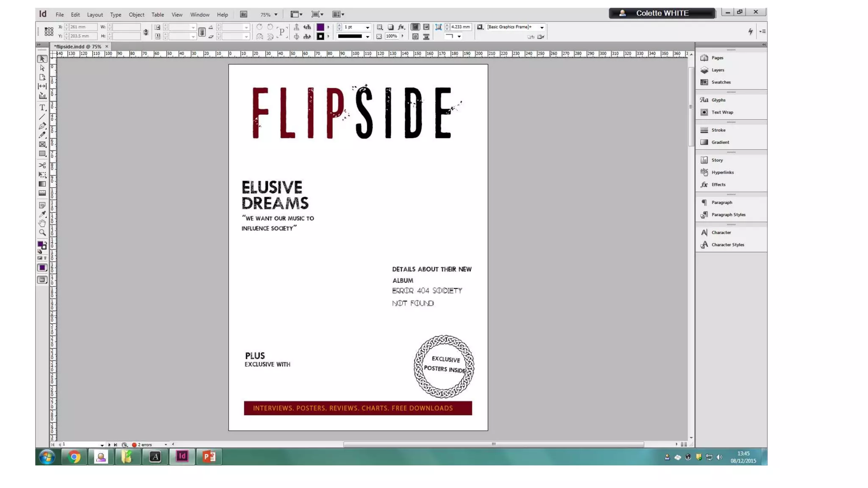Toggle formatting affects text button
The width and height of the screenshot is (868, 488).
45,258
